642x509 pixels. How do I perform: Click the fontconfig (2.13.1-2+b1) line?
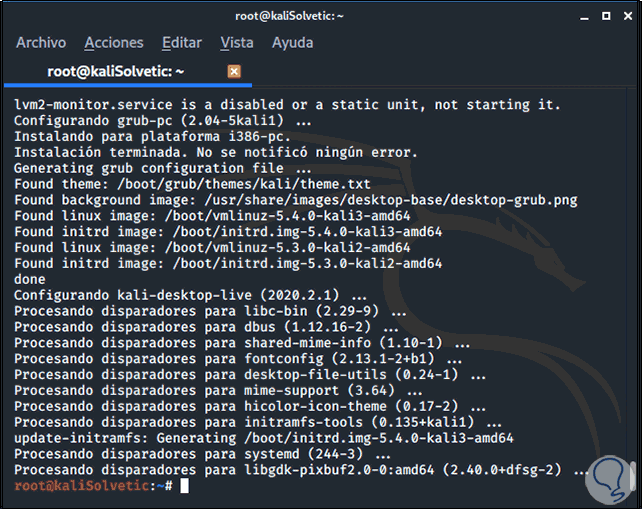point(238,359)
